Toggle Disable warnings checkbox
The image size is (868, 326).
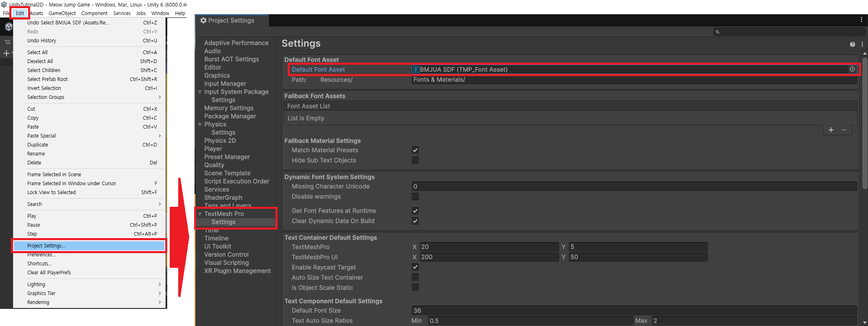[x=415, y=197]
